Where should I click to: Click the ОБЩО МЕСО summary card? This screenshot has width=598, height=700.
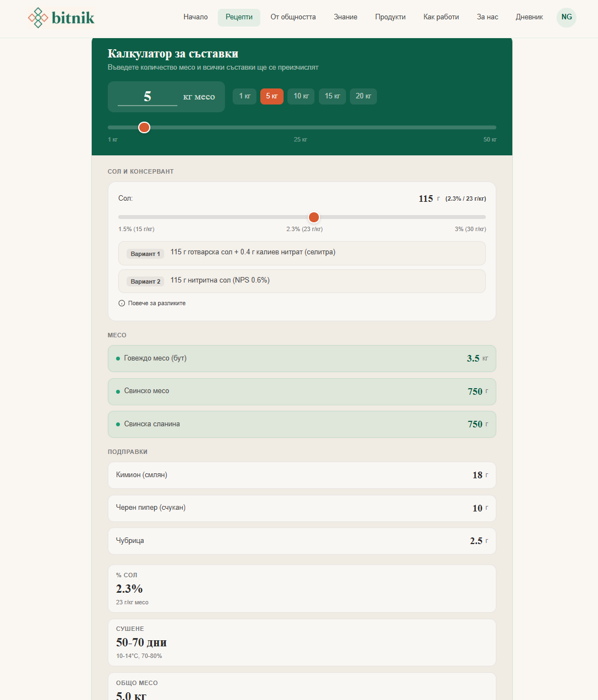click(302, 687)
